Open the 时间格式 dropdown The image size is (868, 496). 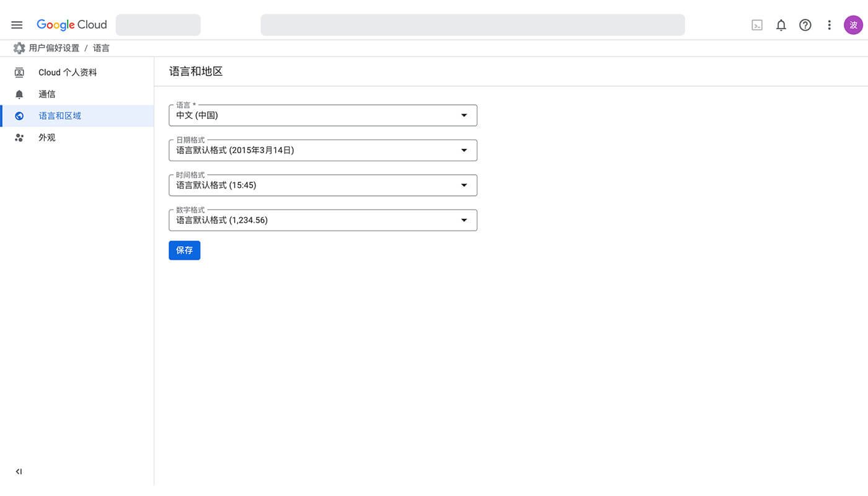coord(322,185)
